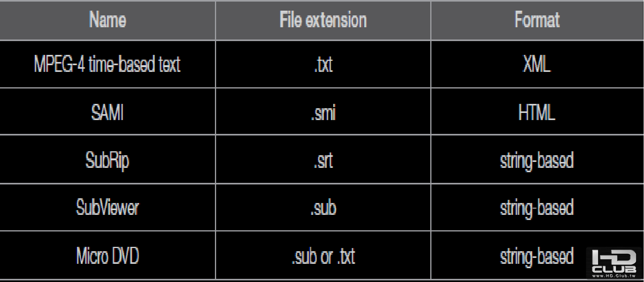Image resolution: width=644 pixels, height=282 pixels.
Task: Select the .sub extension cell
Action: coord(323,207)
